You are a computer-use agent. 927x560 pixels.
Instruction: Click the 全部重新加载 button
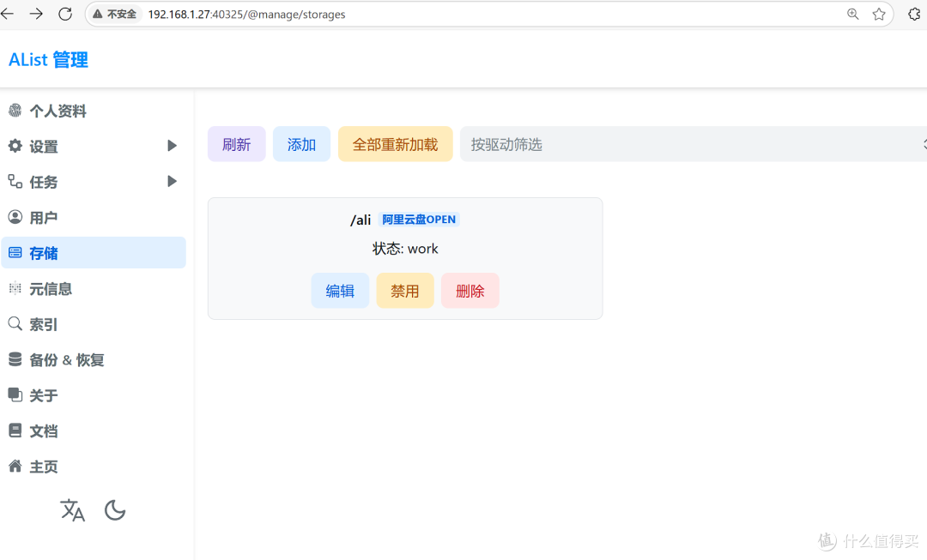396,144
